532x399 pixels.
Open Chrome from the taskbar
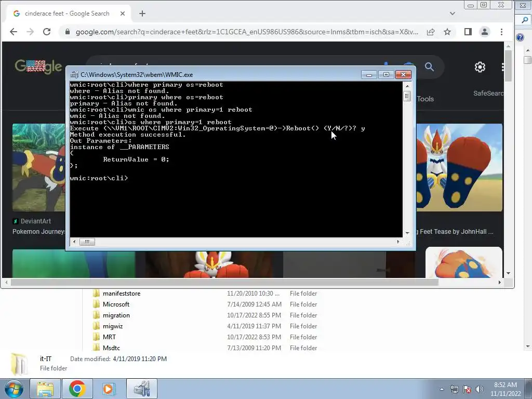pos(77,389)
